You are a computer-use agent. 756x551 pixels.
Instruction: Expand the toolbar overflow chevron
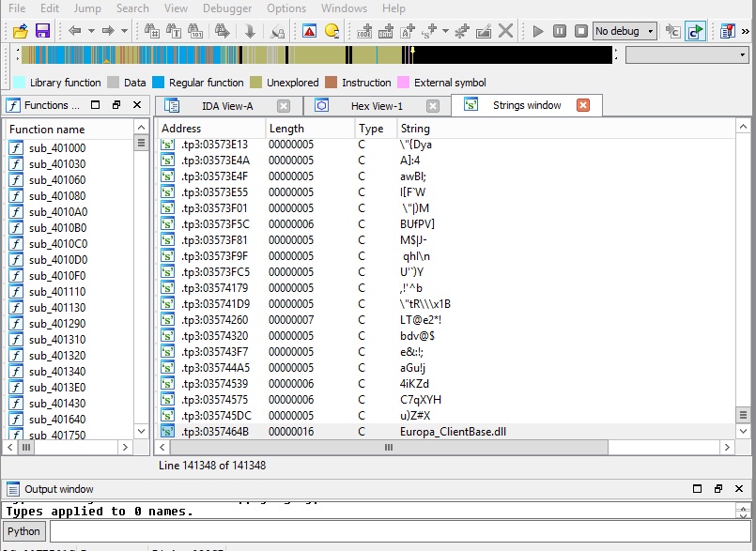(x=746, y=31)
